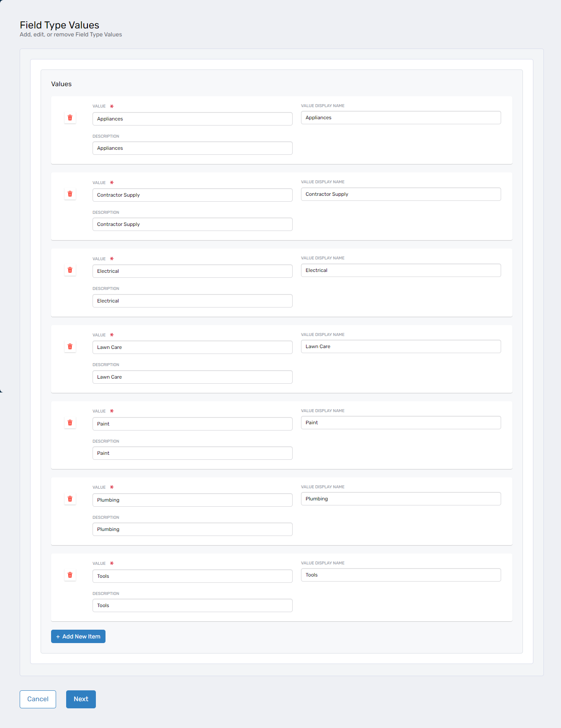Cancel editing field type values
Screen dimensions: 561x728
38,699
